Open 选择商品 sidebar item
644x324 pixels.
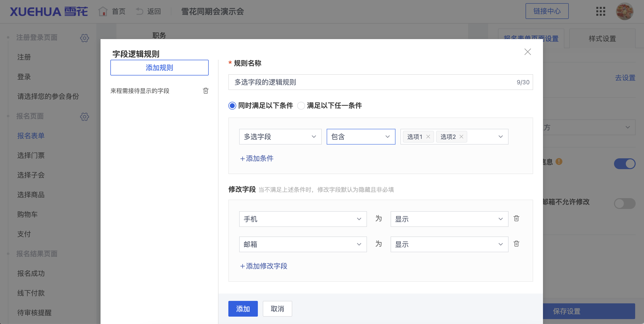pos(31,195)
